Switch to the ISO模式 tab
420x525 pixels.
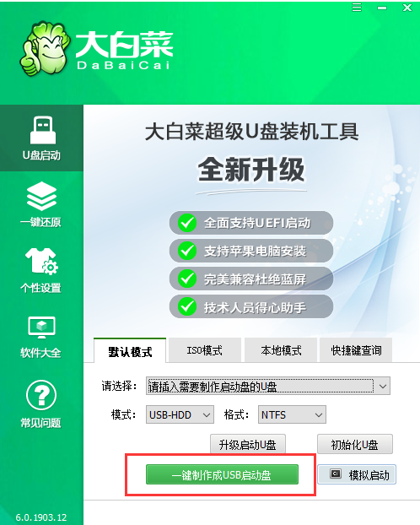point(204,350)
